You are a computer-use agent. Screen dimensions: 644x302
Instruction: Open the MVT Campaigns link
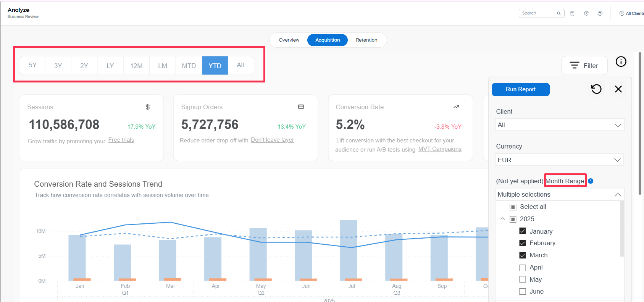click(x=440, y=149)
